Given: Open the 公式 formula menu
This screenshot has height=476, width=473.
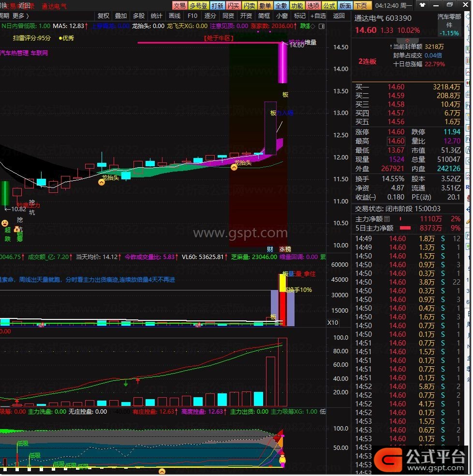Looking at the screenshot, I should pyautogui.click(x=329, y=6).
